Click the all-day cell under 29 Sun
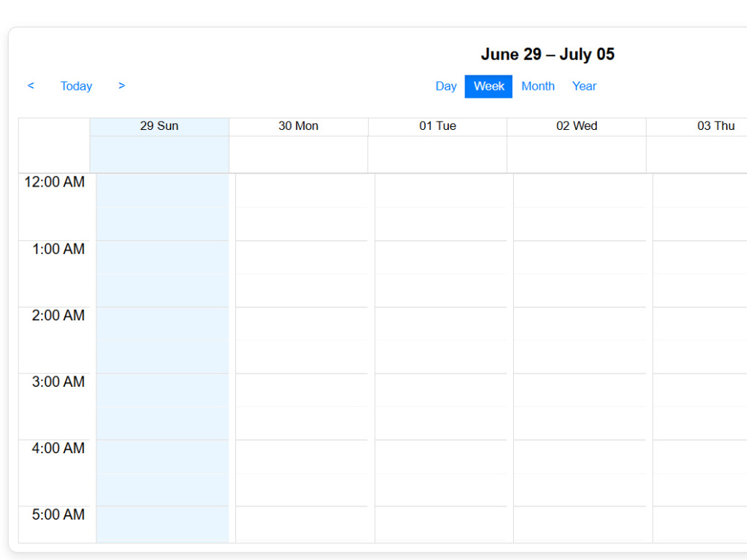The image size is (747, 560). [160, 155]
